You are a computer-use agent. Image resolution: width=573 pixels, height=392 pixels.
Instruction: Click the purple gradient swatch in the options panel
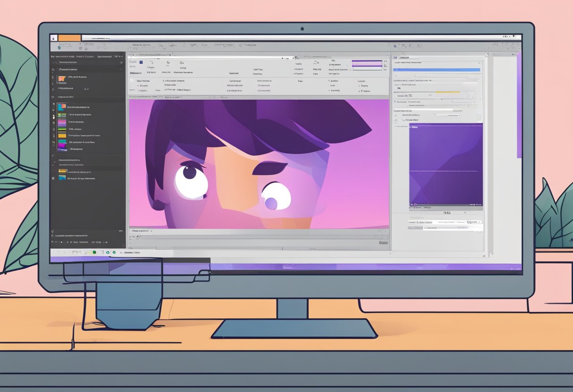click(367, 63)
